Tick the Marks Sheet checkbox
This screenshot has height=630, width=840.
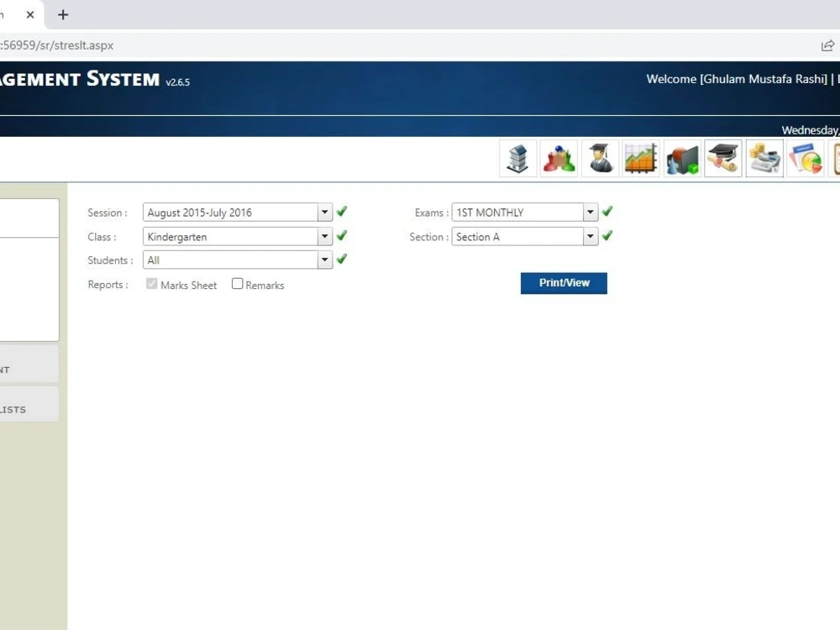(151, 283)
